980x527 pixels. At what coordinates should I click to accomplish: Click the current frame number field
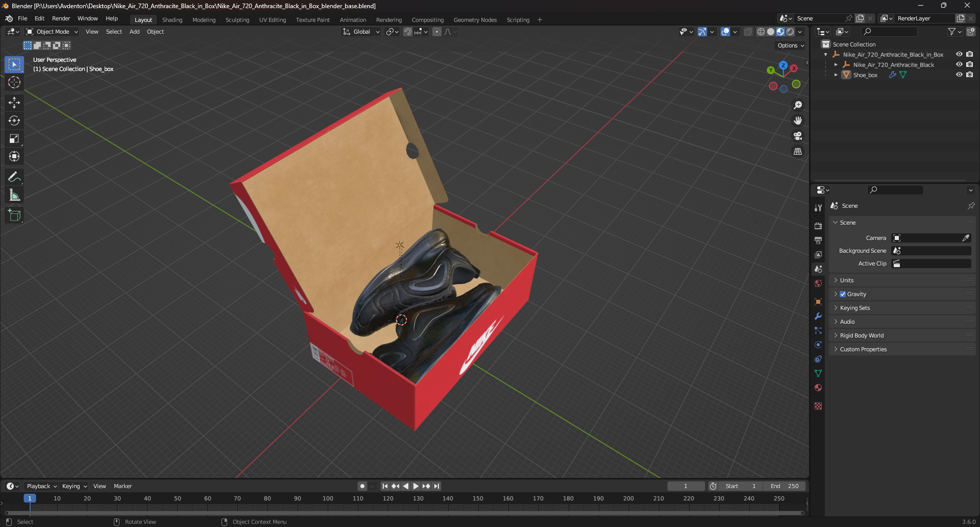685,486
